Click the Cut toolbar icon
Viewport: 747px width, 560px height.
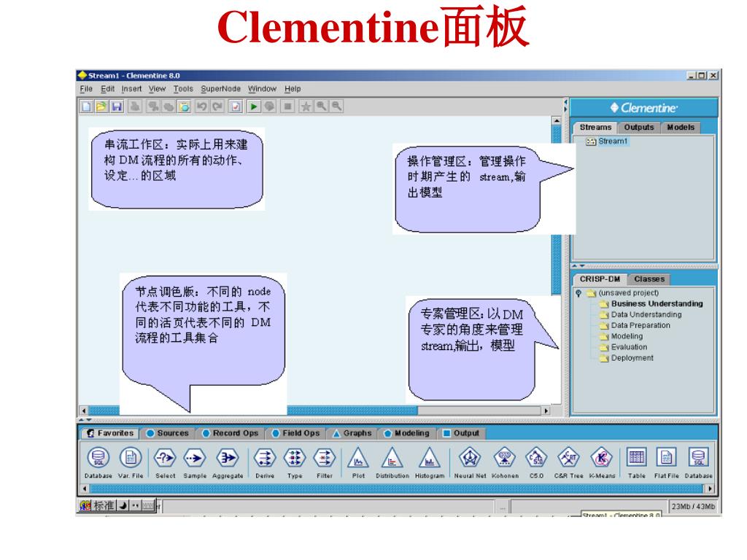(x=153, y=106)
